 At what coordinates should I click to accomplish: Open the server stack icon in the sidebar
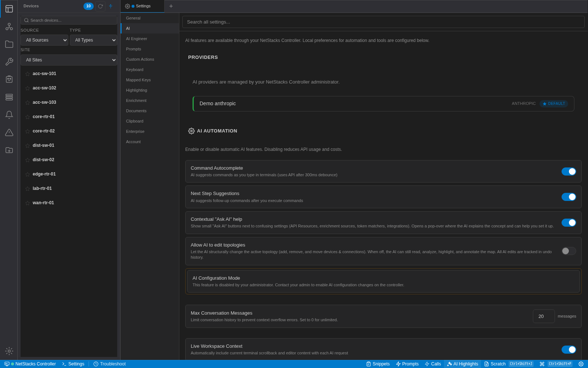[x=9, y=97]
